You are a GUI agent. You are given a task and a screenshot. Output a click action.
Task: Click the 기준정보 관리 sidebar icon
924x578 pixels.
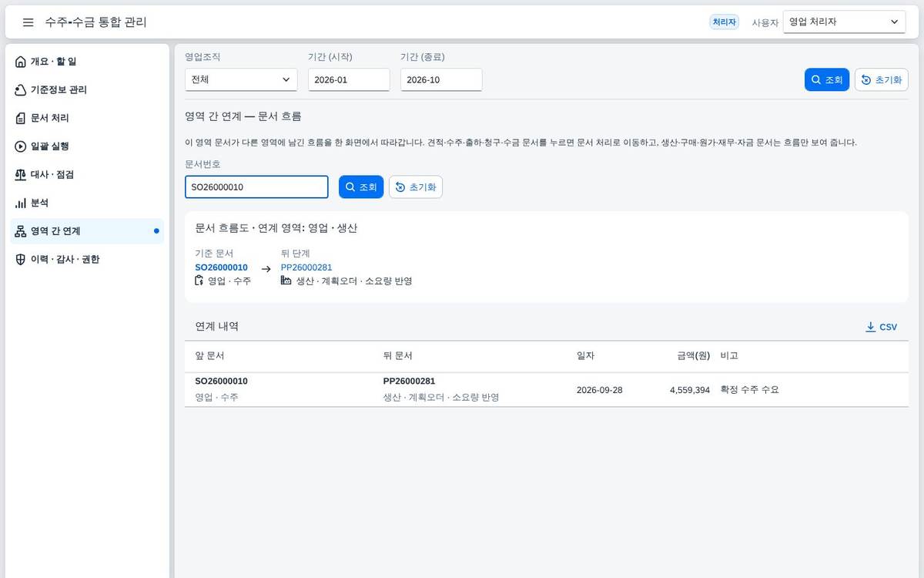21,90
